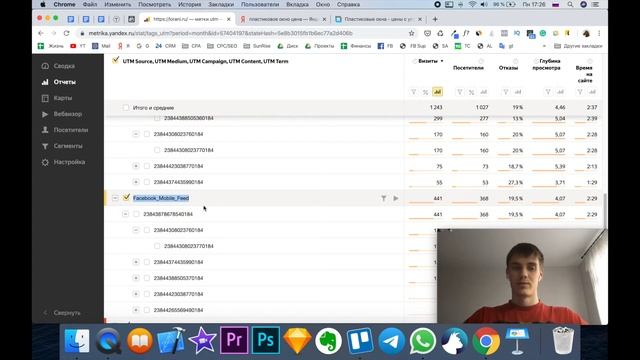Image resolution: width=640 pixels, height=360 pixels.
Task: Open Trello from the Dock
Action: 360,341
